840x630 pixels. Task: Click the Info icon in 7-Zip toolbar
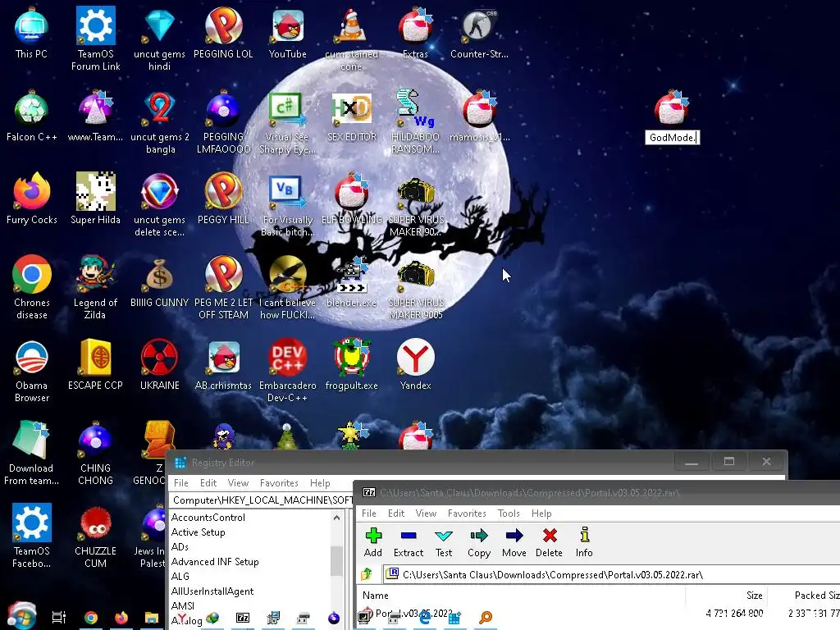(584, 536)
